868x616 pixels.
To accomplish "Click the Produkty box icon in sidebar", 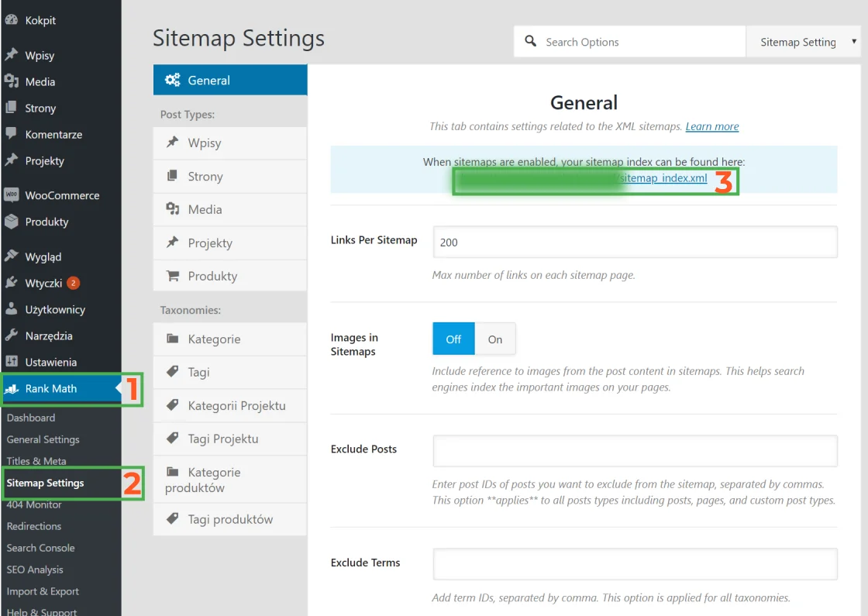I will point(11,222).
